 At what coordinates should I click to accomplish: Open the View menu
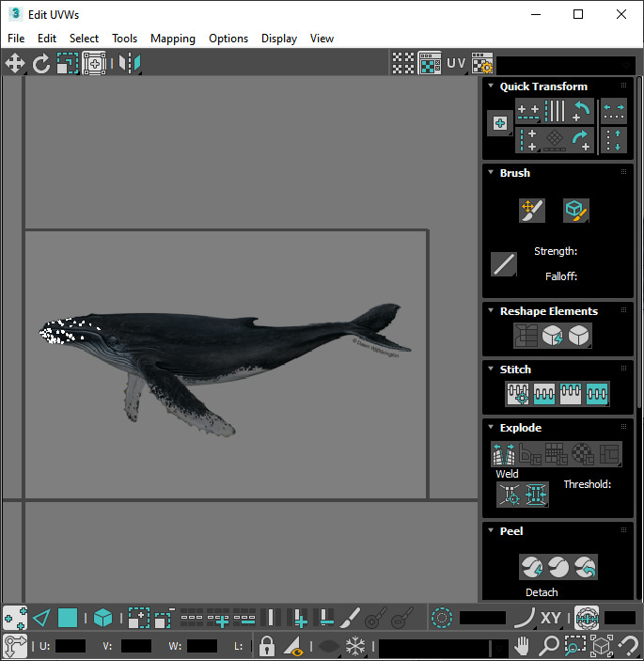pos(322,39)
